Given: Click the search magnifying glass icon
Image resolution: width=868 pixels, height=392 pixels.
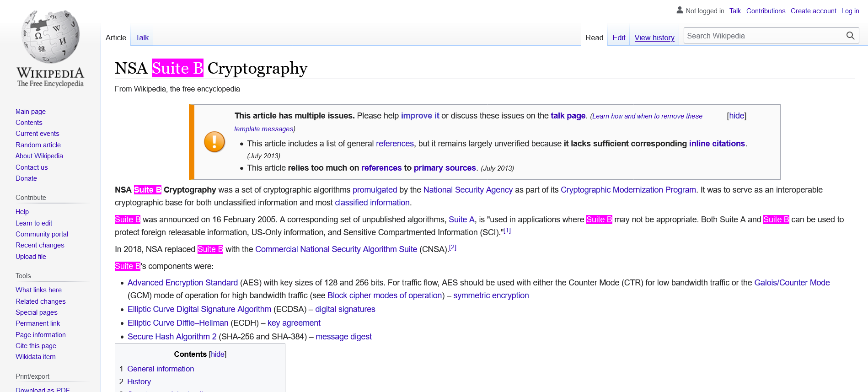Looking at the screenshot, I should coord(850,36).
